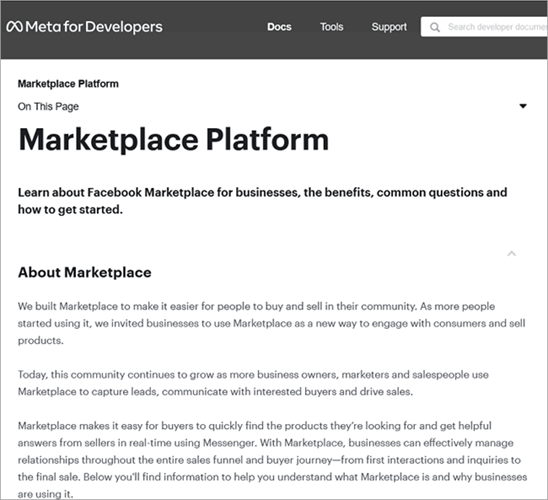Click the bold intro sentence starting 'Learn about Facebook Marketplace'
Image resolution: width=548 pixels, height=500 pixels.
262,201
